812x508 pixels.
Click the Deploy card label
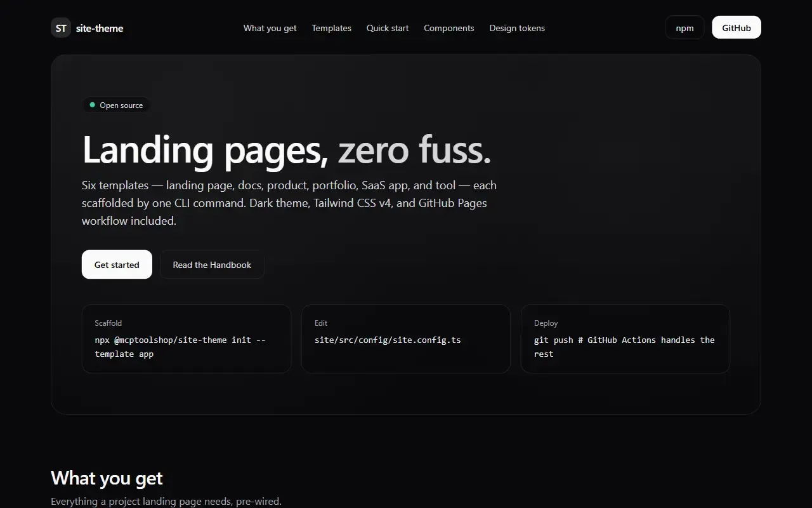(x=546, y=323)
